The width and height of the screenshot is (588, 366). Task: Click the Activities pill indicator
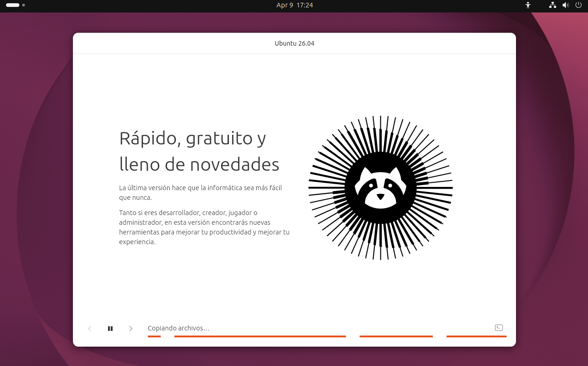coord(13,5)
